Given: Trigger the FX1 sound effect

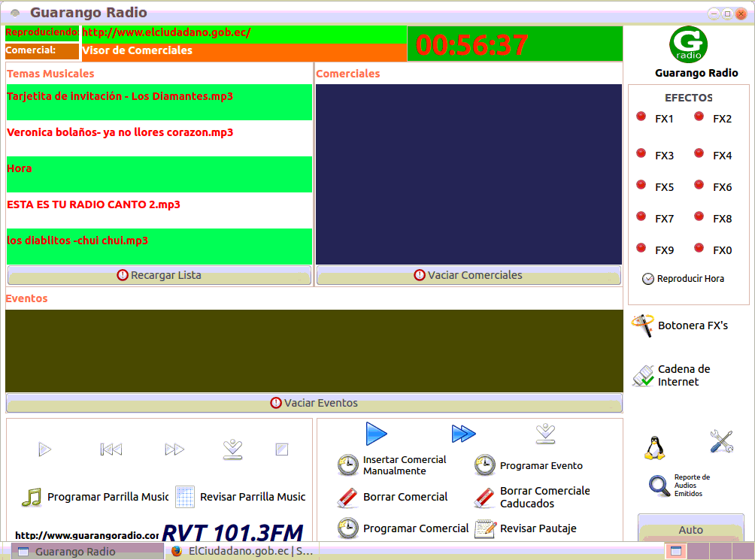Looking at the screenshot, I should [x=655, y=118].
